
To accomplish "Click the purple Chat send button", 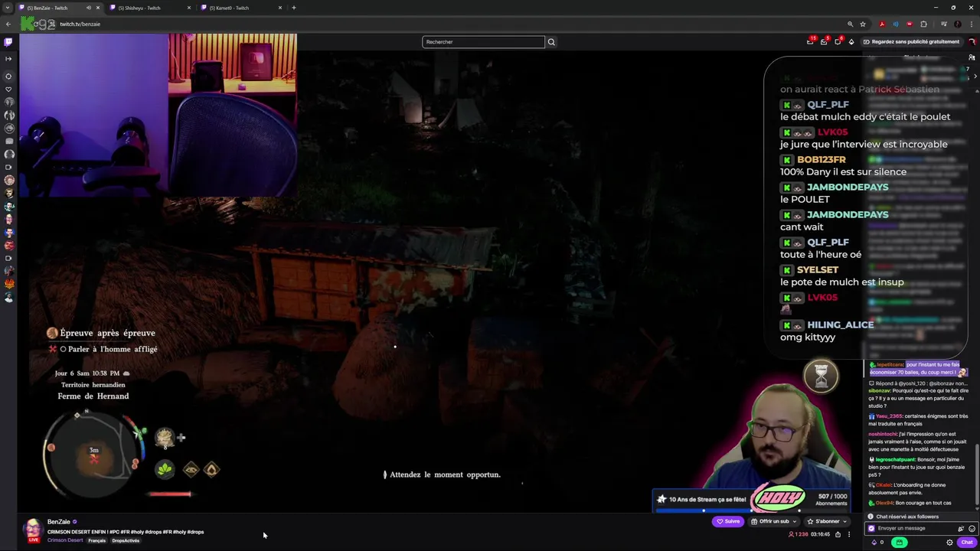I will (967, 542).
